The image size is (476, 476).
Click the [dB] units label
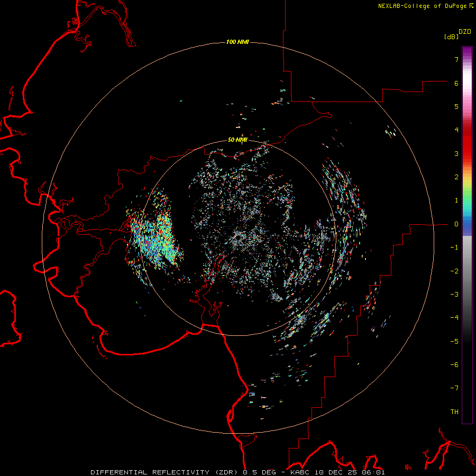[x=451, y=36]
